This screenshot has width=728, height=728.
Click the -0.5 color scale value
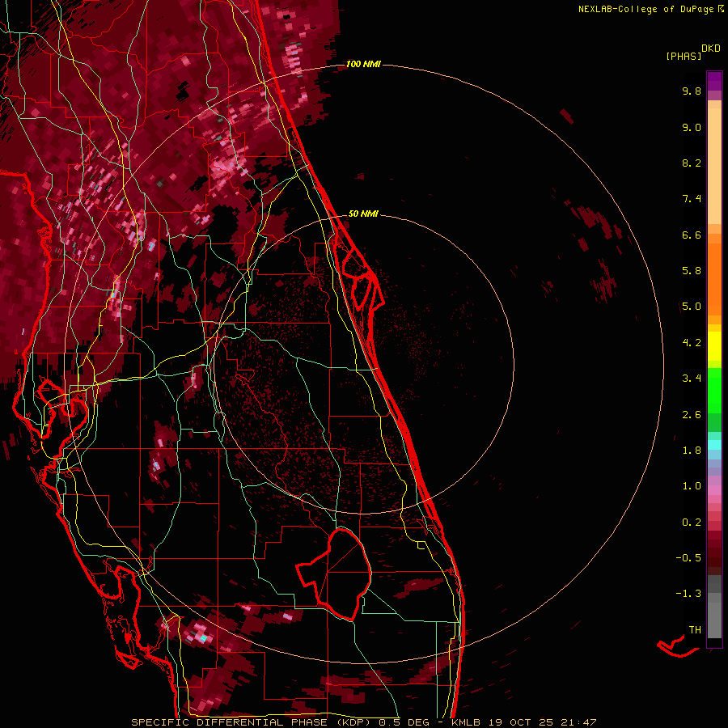click(x=688, y=557)
